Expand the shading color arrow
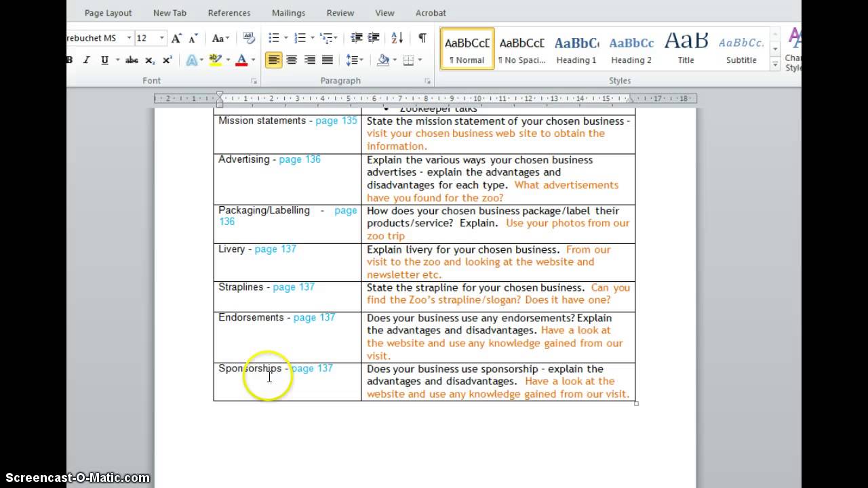This screenshot has width=868, height=488. click(x=395, y=60)
